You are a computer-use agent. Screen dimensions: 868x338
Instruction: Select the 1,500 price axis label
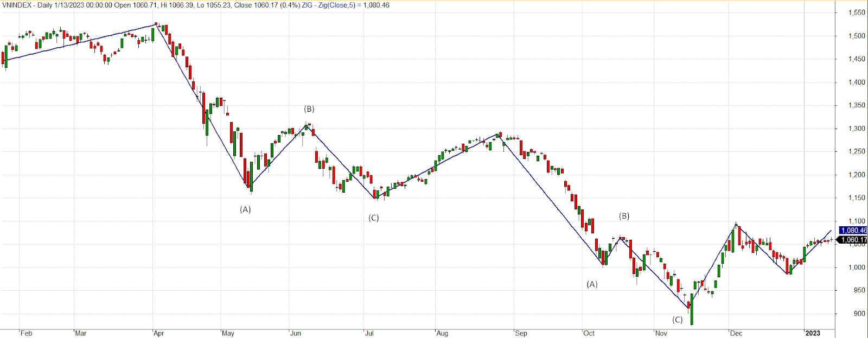(x=857, y=36)
